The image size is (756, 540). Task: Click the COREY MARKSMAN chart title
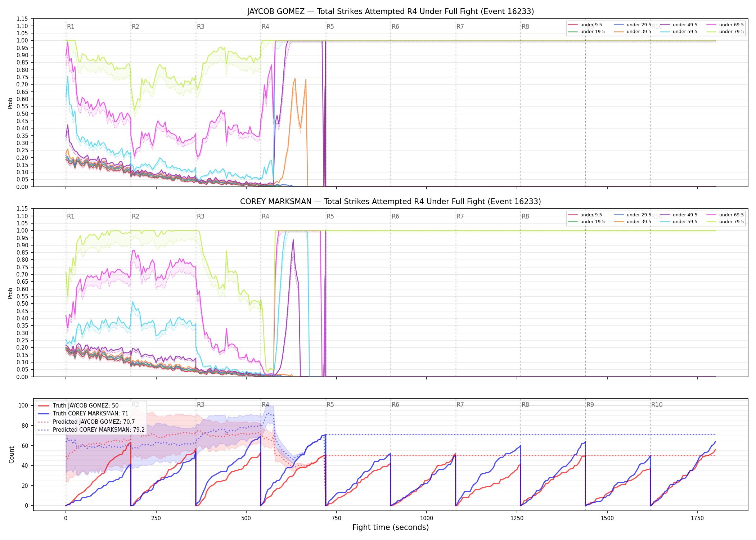tap(391, 202)
